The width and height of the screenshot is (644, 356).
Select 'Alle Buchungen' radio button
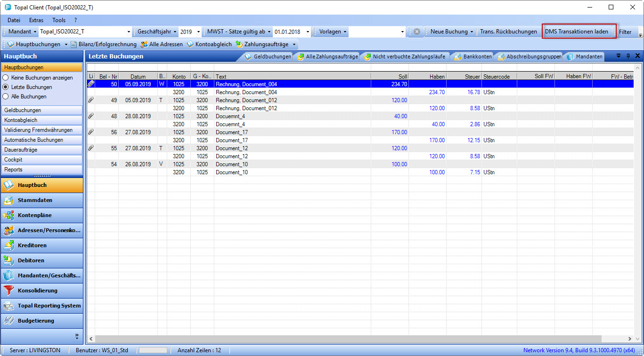(x=6, y=97)
